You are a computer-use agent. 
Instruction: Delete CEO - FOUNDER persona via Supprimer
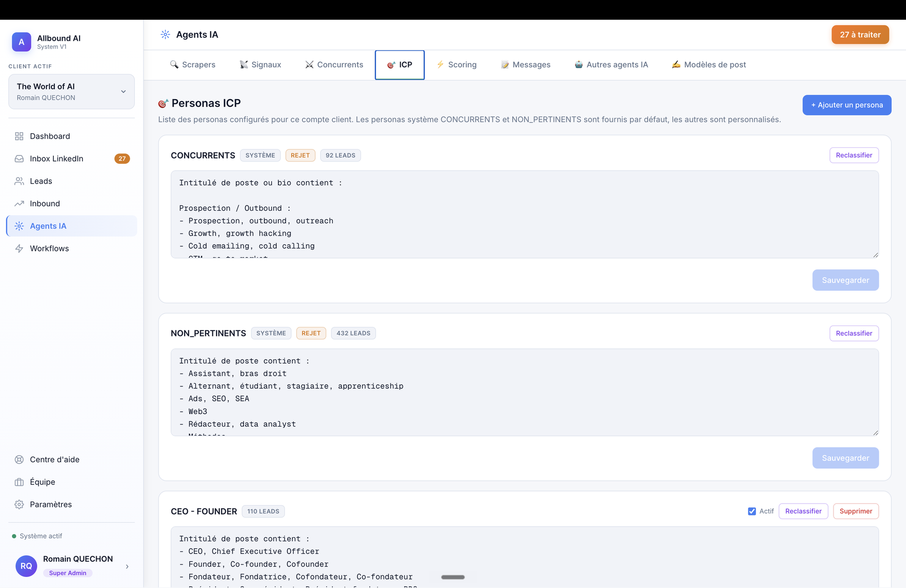[856, 512]
